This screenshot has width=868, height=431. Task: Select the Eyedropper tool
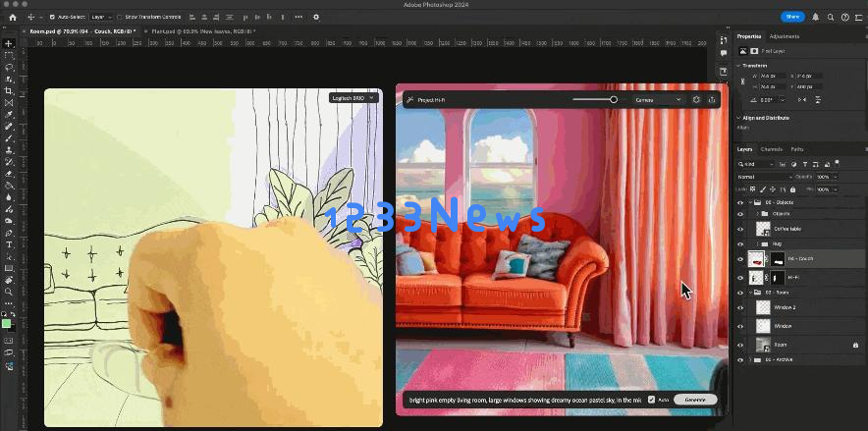8,115
